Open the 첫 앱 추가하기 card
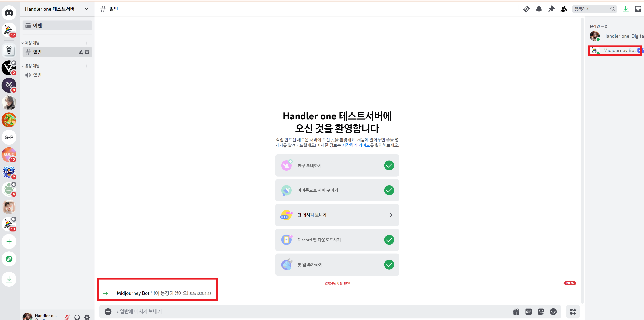 (337, 265)
